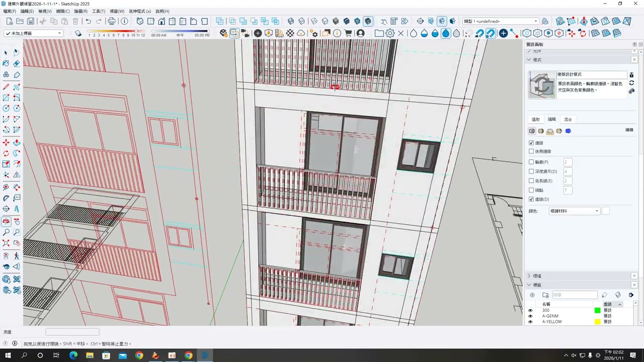The image size is (644, 362).
Task: Undo the last action
Action: point(89,21)
